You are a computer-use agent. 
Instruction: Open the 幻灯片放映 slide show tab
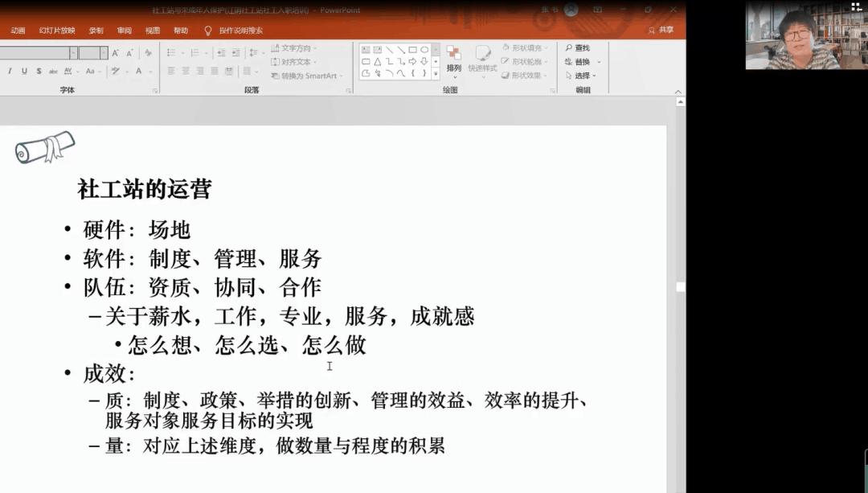[57, 31]
